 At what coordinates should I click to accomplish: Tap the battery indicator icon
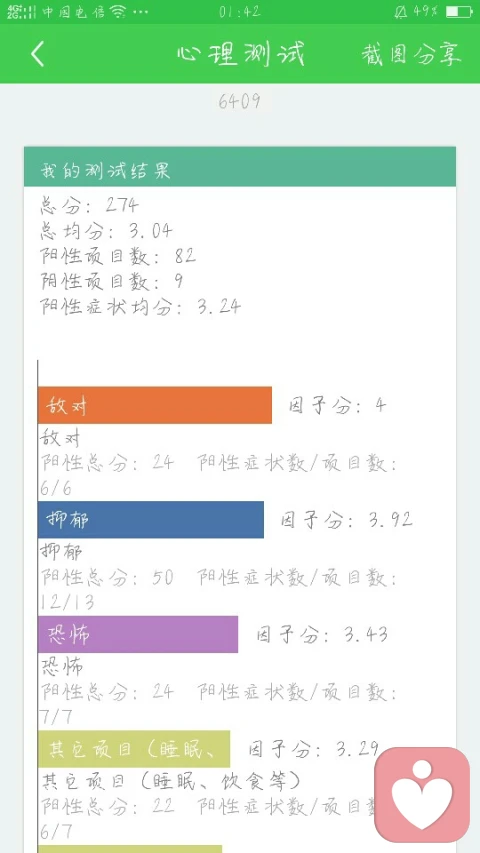point(459,11)
